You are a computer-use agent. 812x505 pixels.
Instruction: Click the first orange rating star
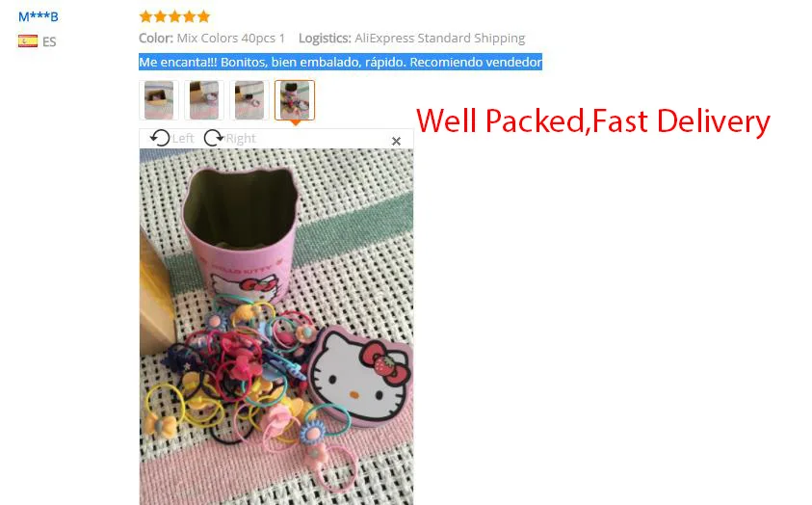pyautogui.click(x=146, y=16)
